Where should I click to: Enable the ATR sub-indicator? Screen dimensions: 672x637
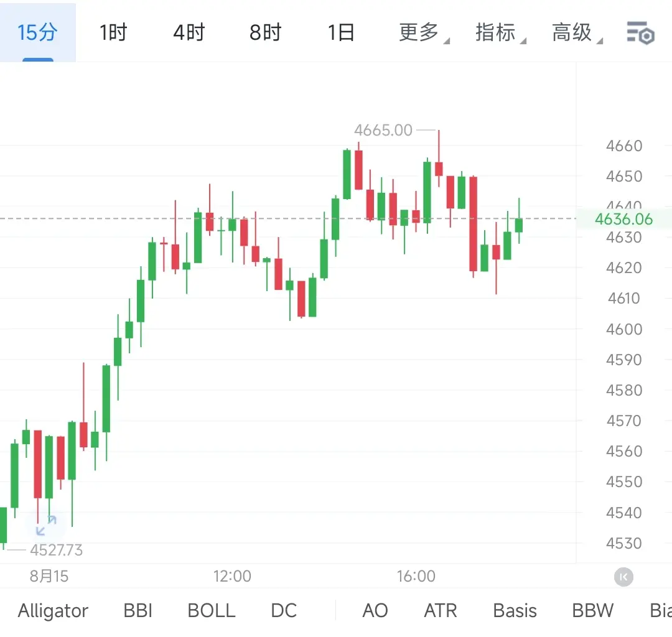tap(441, 610)
